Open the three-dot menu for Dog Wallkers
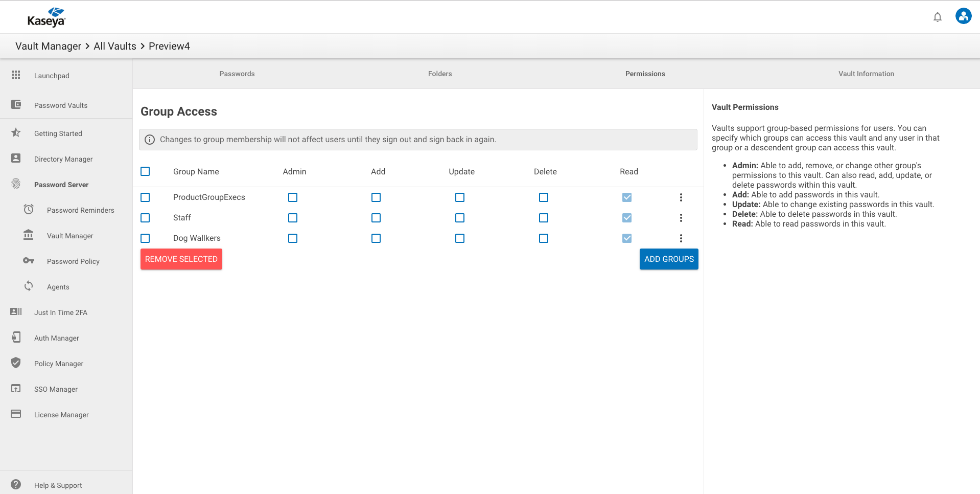The image size is (980, 494). pyautogui.click(x=681, y=238)
